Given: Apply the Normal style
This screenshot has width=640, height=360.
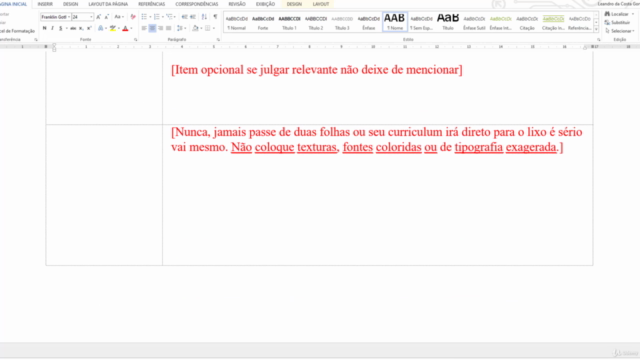Looking at the screenshot, I should click(237, 22).
